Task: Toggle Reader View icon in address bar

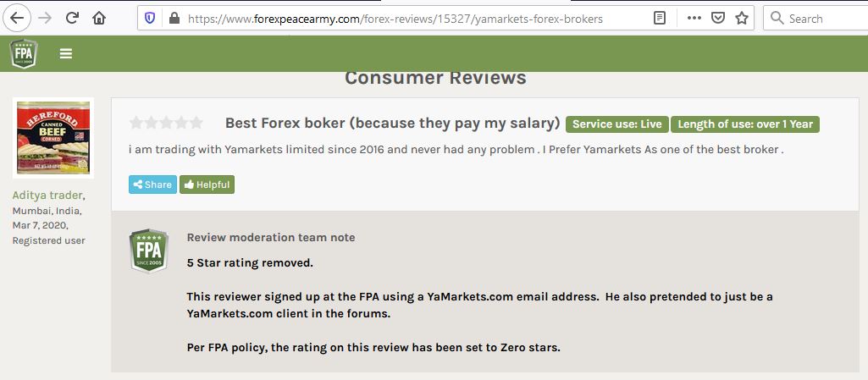Action: pyautogui.click(x=660, y=19)
